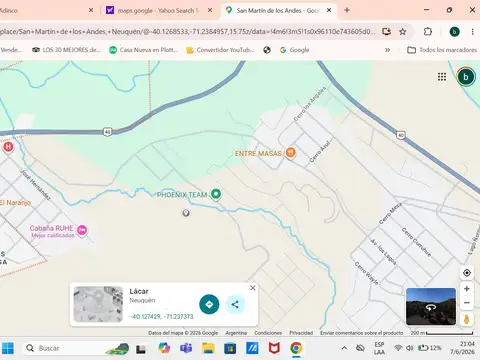Click Enviar comentarios sobre el producto
The image size is (480, 360).
(362, 333)
